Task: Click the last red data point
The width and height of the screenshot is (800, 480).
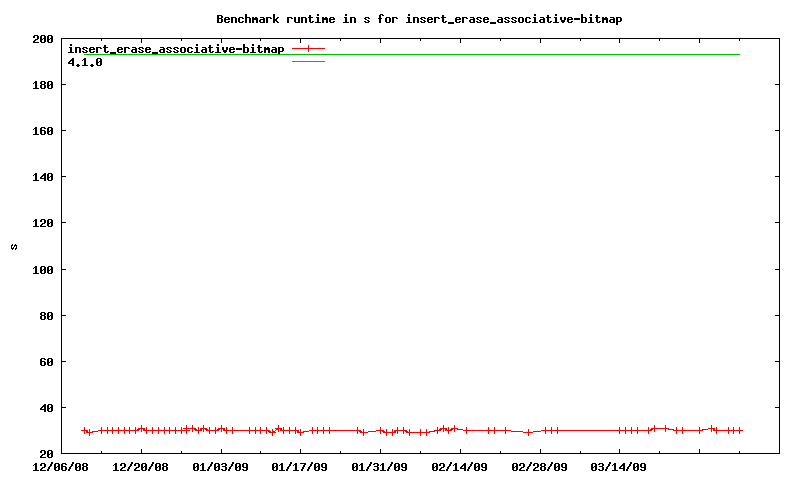Action: click(740, 430)
